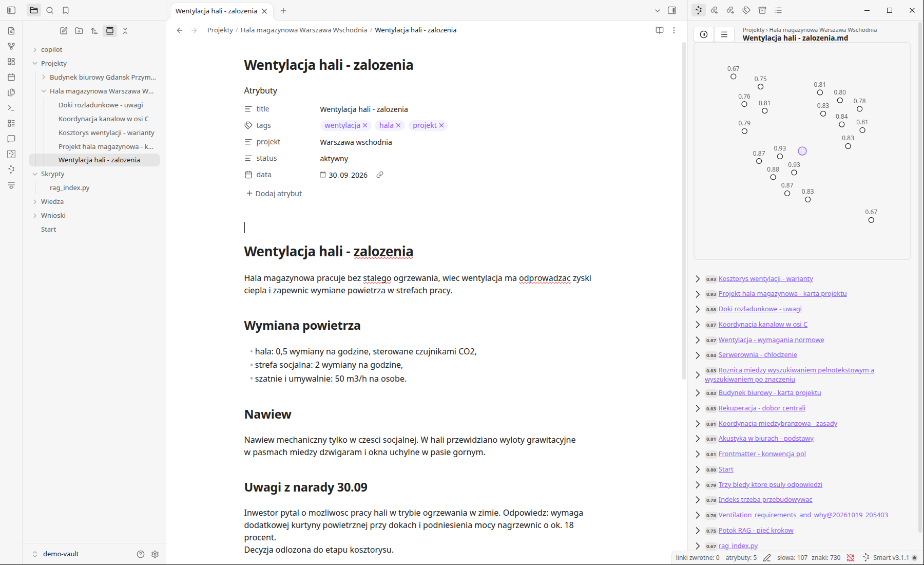
Task: Select the highlighted purple node in graph
Action: point(802,151)
